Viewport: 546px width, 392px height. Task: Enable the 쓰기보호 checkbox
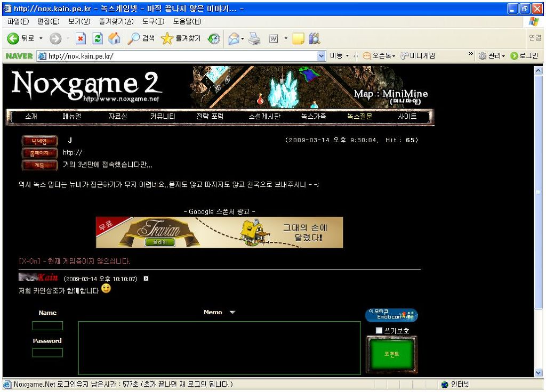379,330
